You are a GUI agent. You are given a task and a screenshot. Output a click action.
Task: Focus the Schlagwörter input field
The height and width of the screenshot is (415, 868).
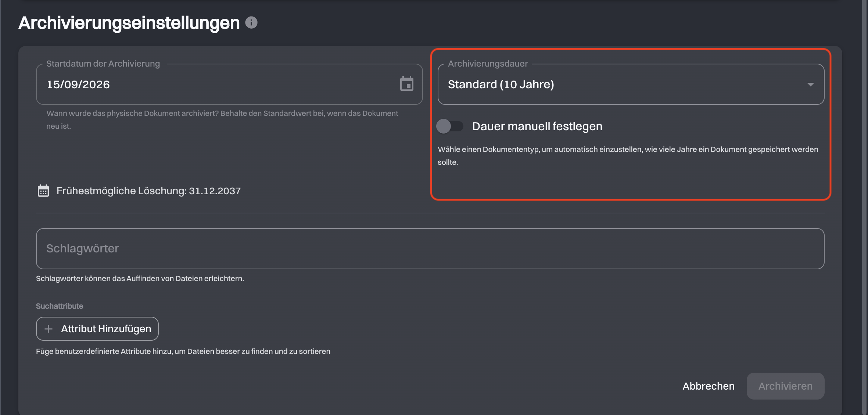pyautogui.click(x=430, y=249)
